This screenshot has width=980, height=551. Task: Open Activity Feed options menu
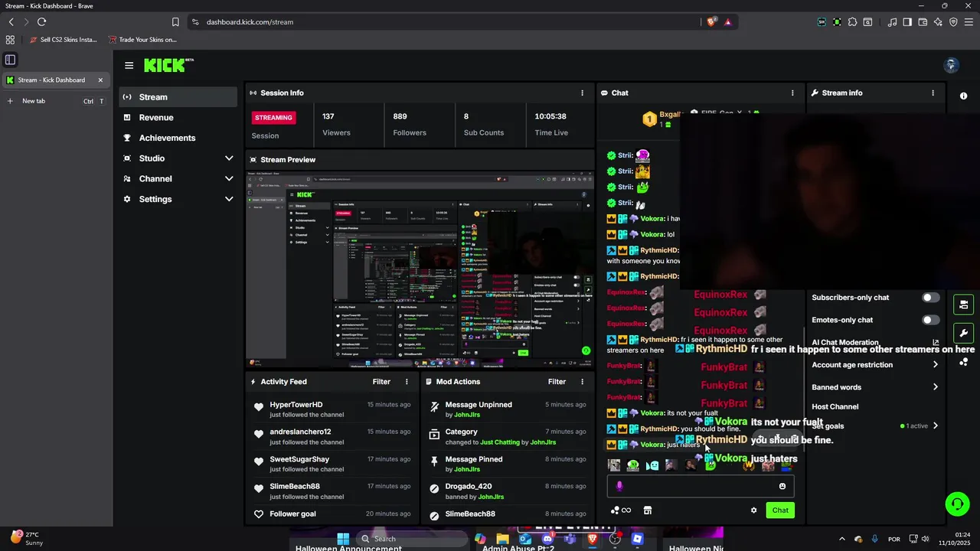tap(407, 382)
